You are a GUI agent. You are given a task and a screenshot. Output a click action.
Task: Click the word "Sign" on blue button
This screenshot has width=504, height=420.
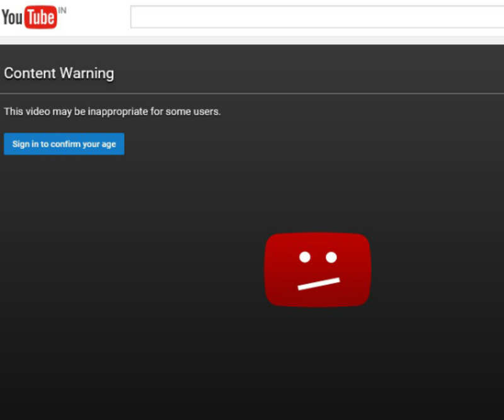(21, 144)
